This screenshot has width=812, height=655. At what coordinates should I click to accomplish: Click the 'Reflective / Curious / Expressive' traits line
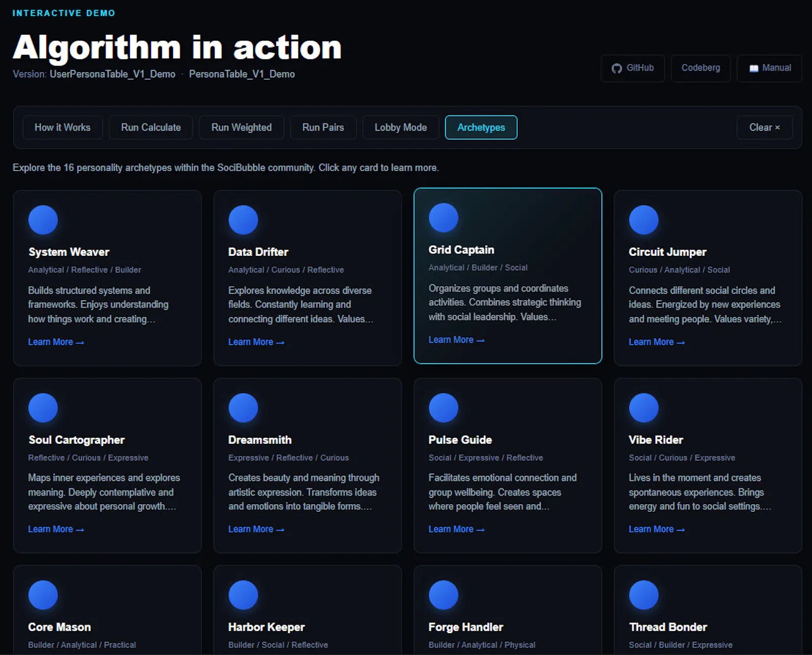88,457
